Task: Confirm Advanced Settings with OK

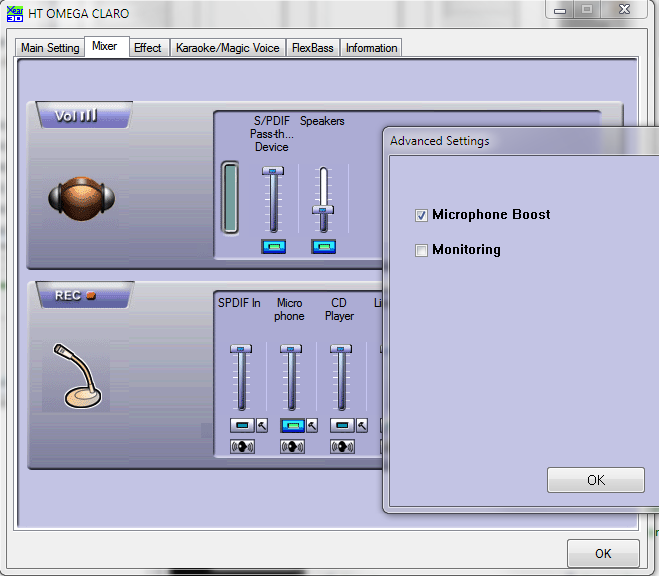Action: click(x=596, y=480)
